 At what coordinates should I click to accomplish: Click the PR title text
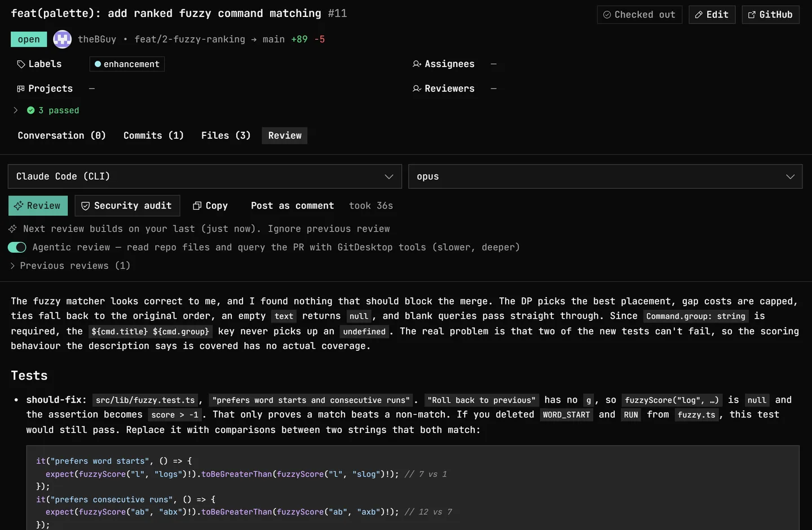pos(166,14)
